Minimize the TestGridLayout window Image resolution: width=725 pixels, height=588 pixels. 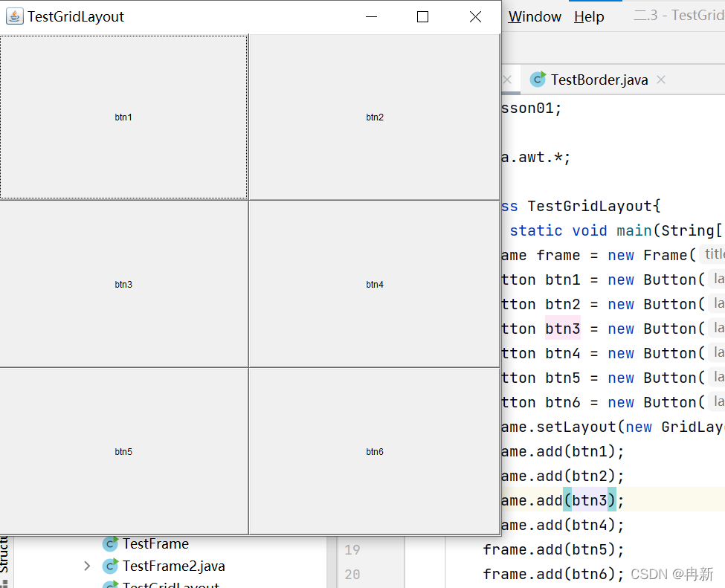[x=371, y=16]
